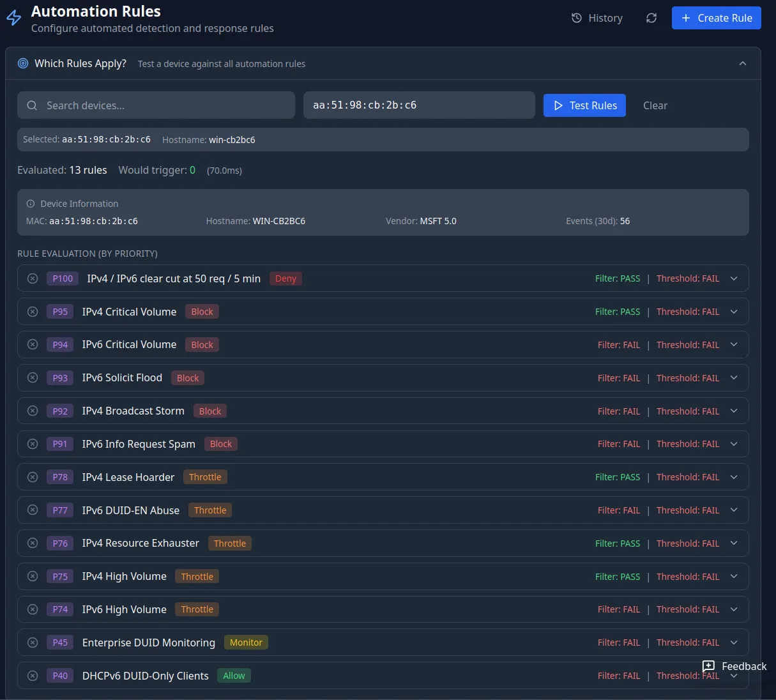
Task: Open the rule History view
Action: click(x=597, y=18)
